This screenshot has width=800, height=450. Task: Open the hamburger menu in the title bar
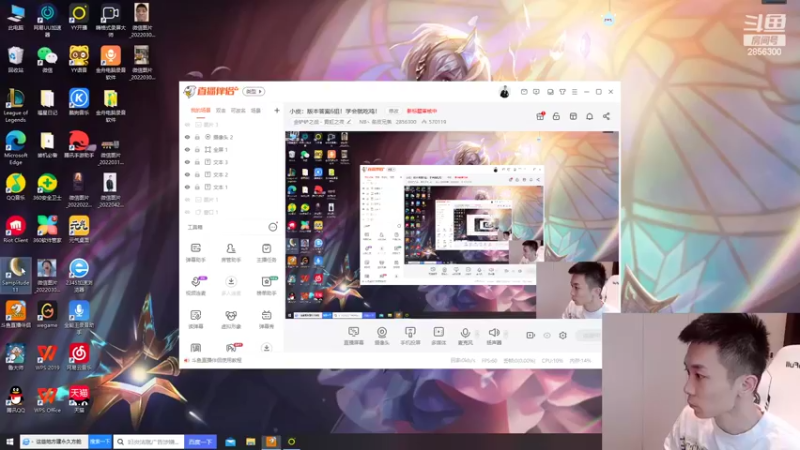574,92
